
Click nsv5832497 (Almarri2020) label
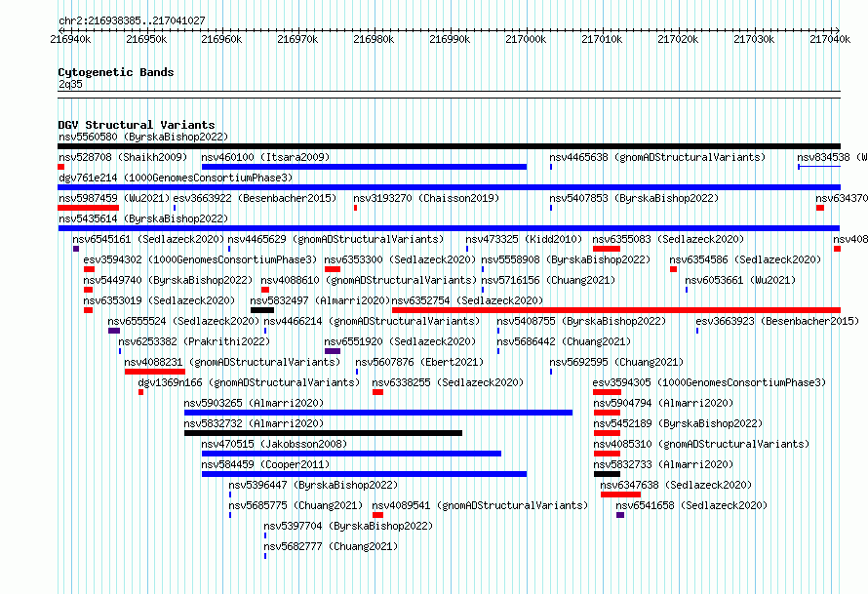tap(320, 300)
